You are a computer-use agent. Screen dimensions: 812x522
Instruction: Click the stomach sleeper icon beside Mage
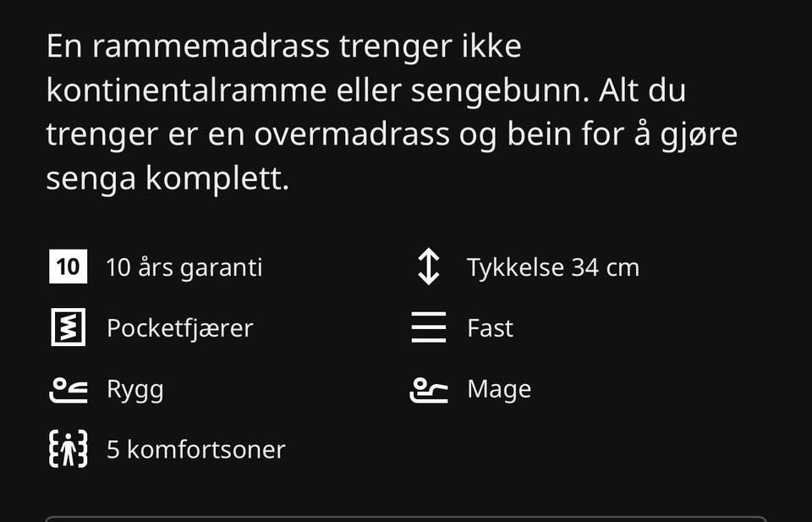[429, 390]
